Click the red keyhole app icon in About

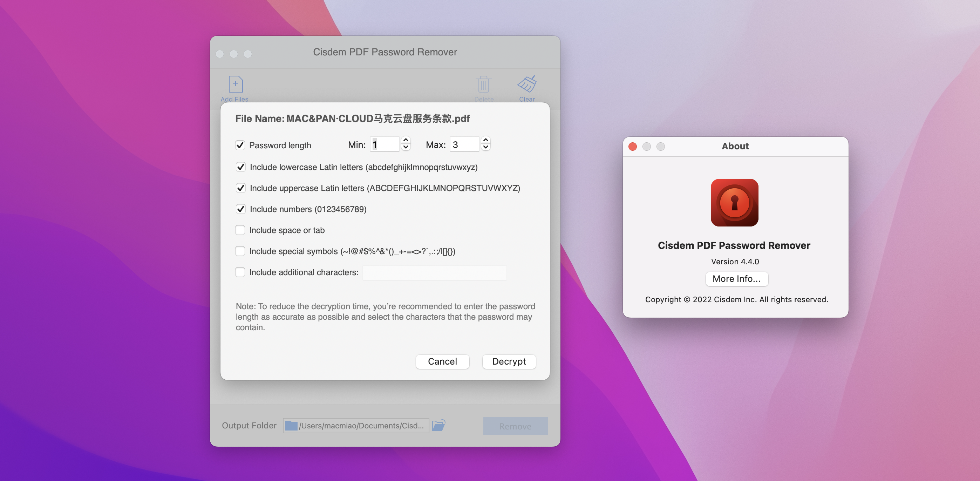[x=734, y=203]
